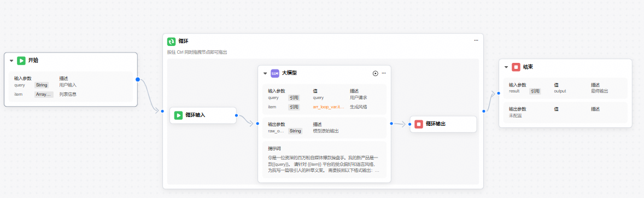Viewport: 644px width, 198px height.
Task: Click the red stop icon on 循环输出 node
Action: coord(419,124)
